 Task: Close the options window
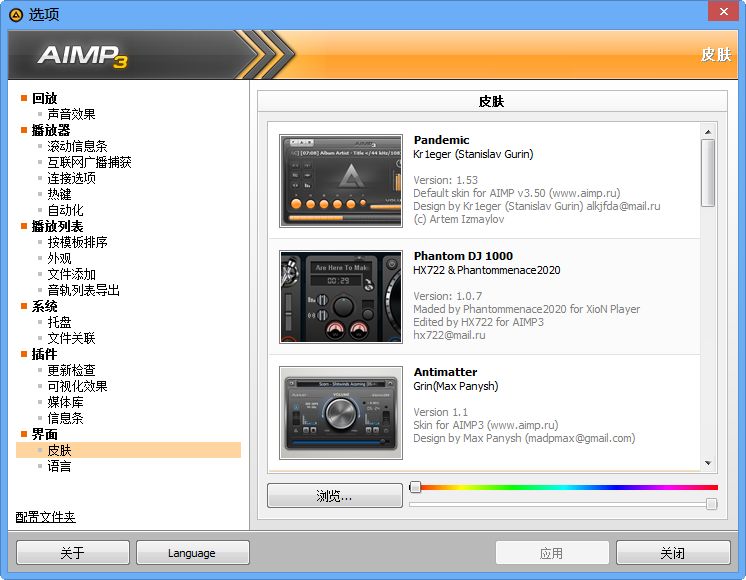coord(723,11)
